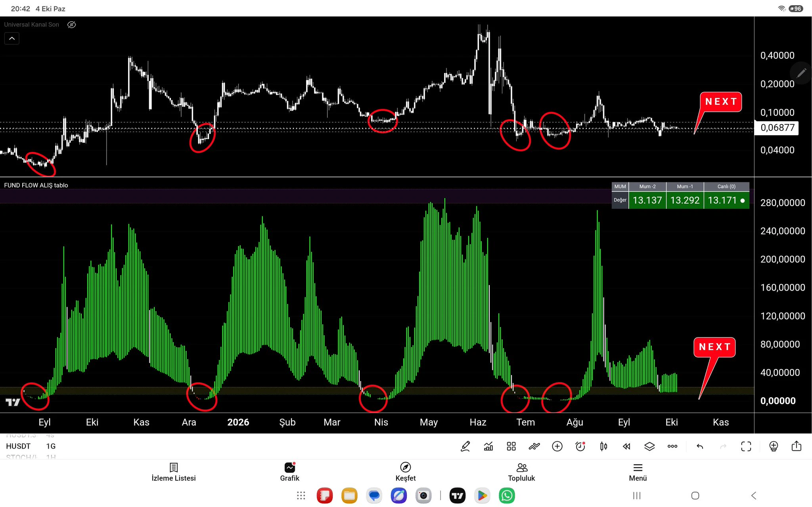Open the yellow files app in taskbar
The image size is (812, 507).
349,496
